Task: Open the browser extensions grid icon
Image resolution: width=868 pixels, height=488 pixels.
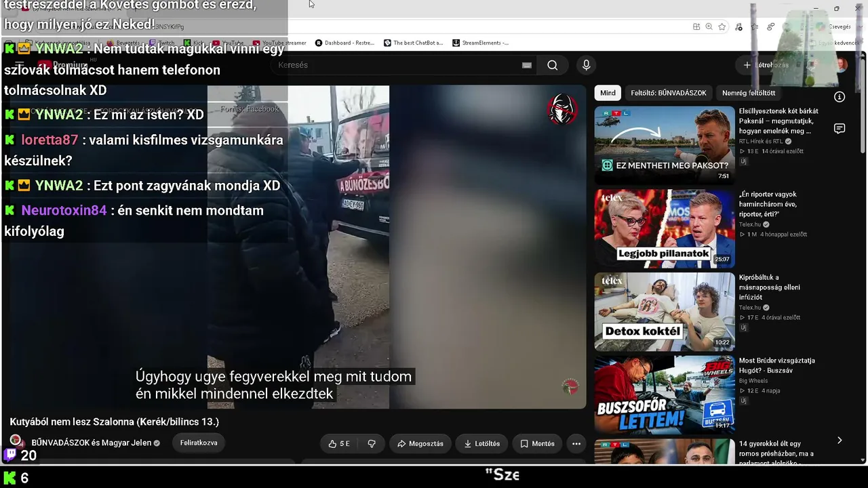Action: click(696, 26)
